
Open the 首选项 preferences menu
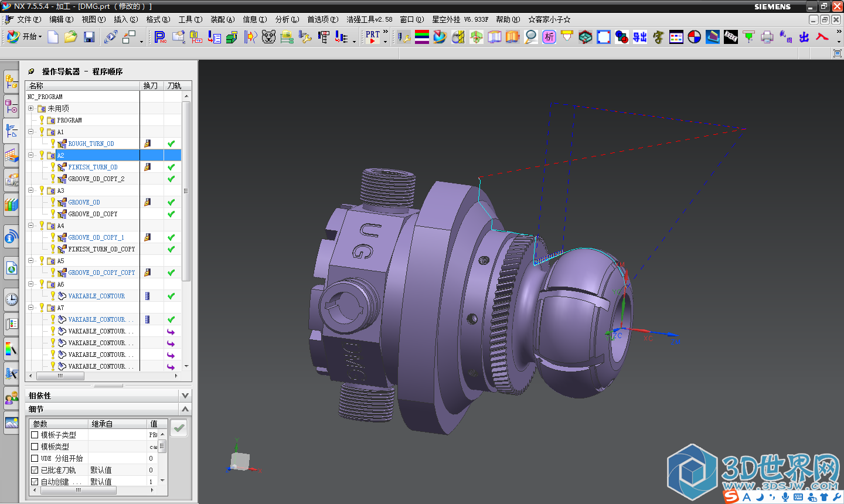tap(323, 19)
